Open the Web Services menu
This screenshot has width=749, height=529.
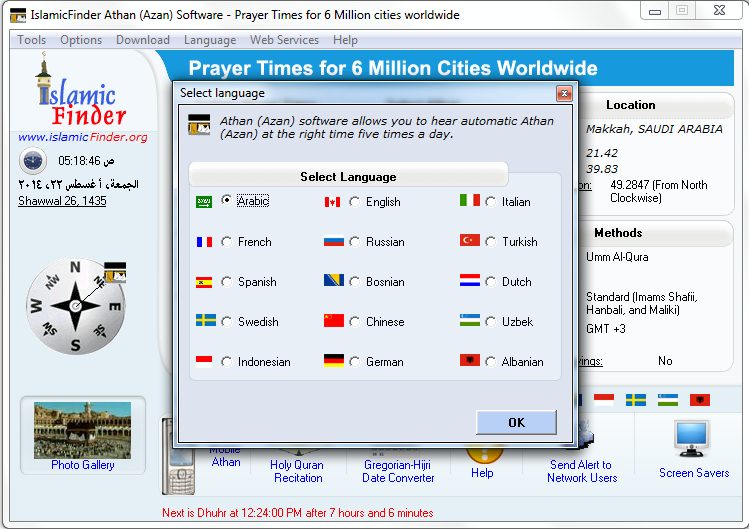pos(284,40)
